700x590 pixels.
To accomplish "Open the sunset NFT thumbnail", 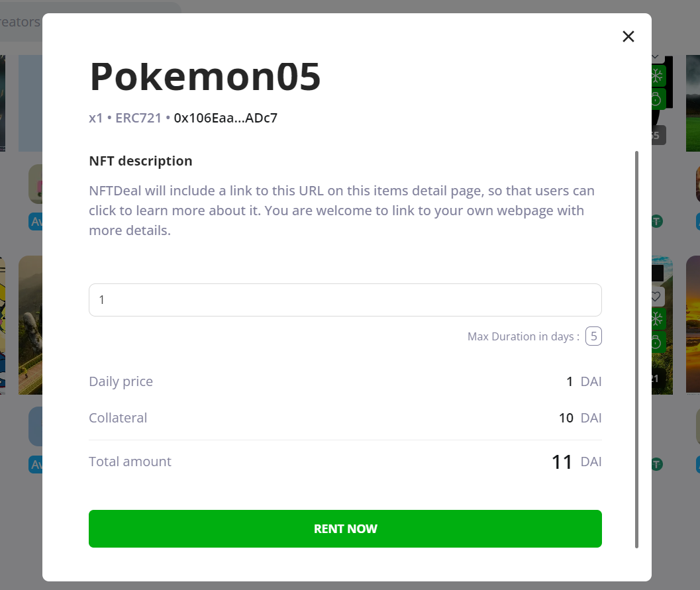I will pos(693,324).
